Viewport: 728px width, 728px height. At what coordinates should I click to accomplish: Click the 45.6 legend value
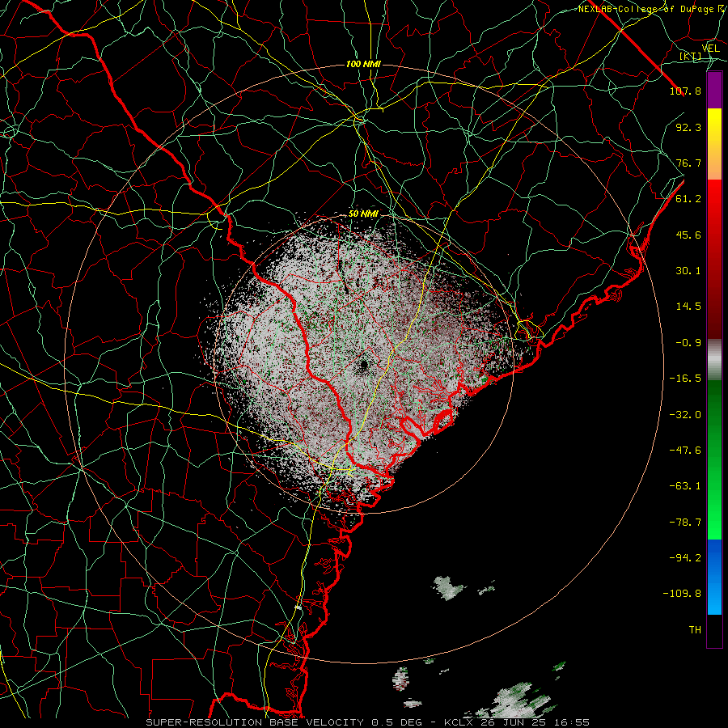688,235
